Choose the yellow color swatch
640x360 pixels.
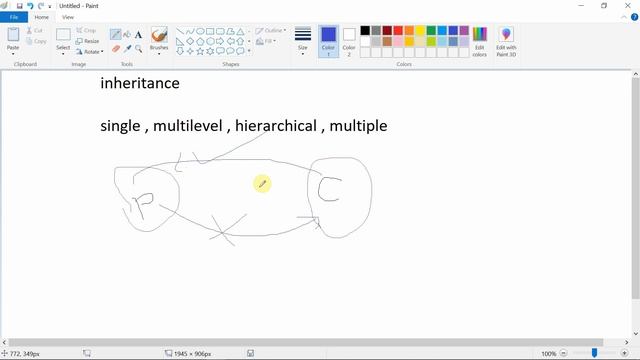coord(420,31)
